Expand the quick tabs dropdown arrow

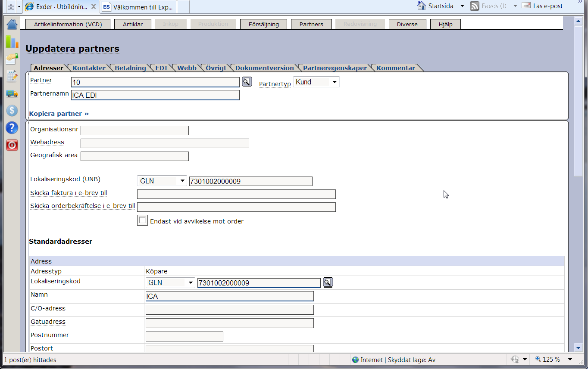pyautogui.click(x=19, y=6)
